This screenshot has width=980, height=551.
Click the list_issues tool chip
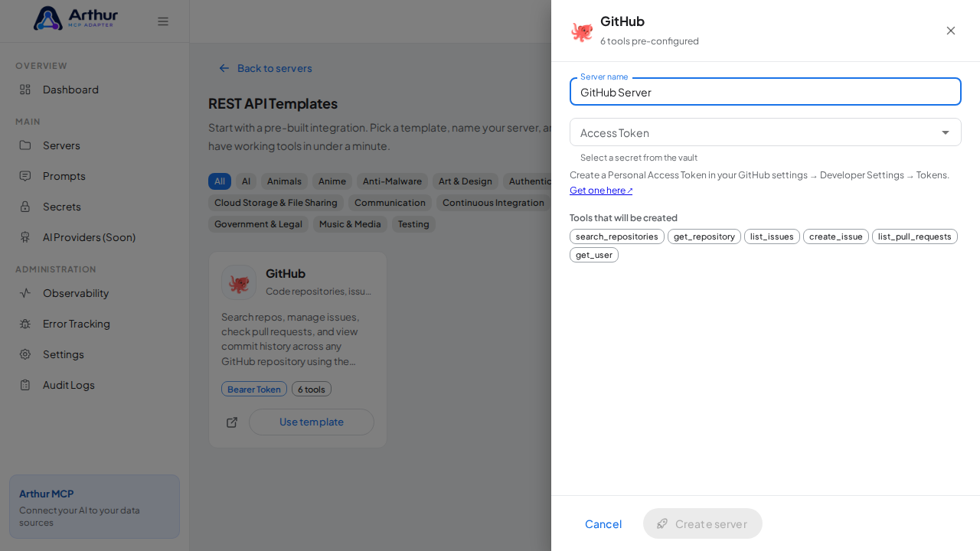772,236
